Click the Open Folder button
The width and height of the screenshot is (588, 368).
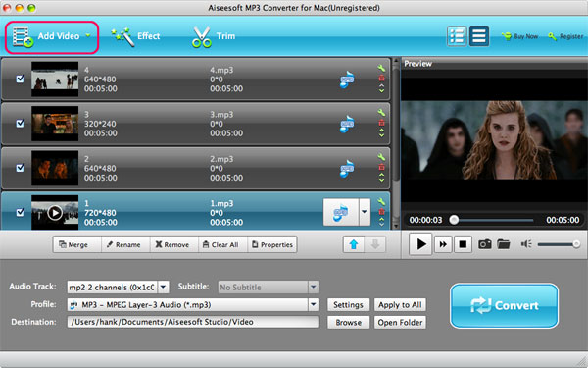click(400, 322)
